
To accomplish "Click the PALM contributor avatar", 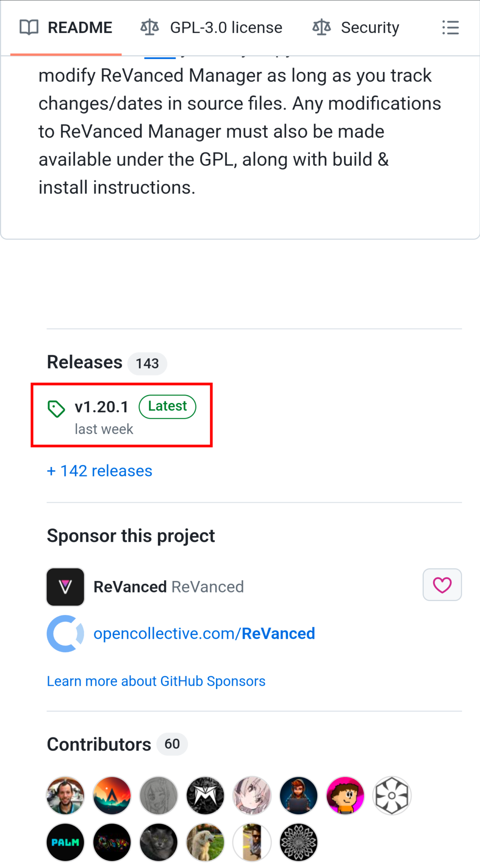I will [x=65, y=842].
